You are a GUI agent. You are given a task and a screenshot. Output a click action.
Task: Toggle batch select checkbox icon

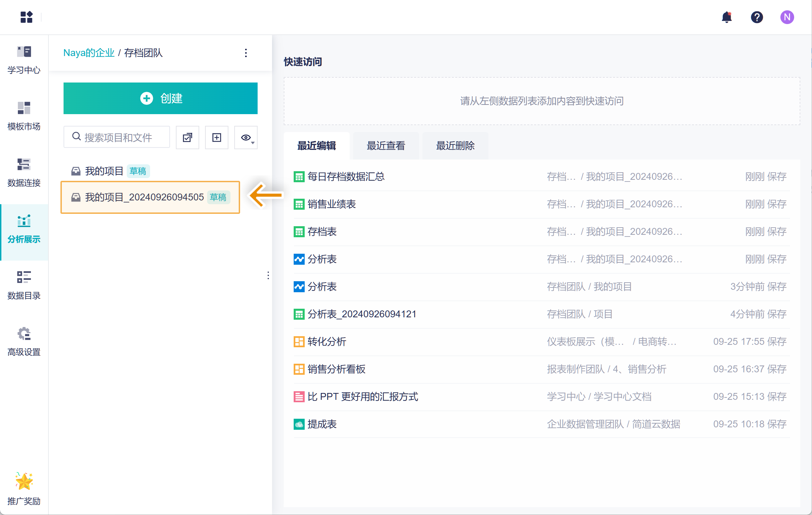pos(187,138)
